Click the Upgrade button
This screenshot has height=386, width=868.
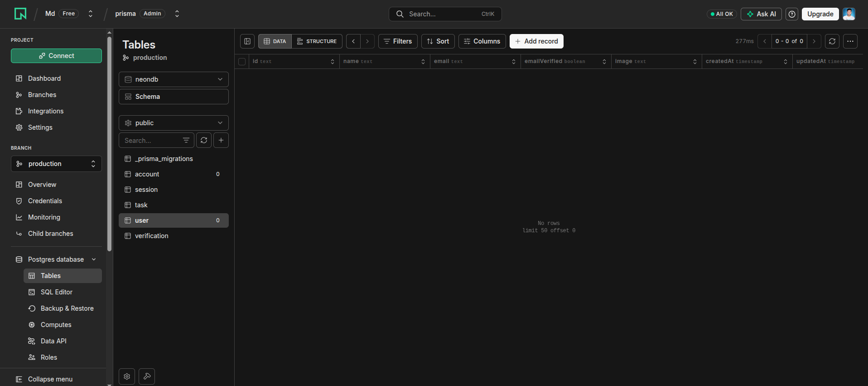(x=820, y=14)
